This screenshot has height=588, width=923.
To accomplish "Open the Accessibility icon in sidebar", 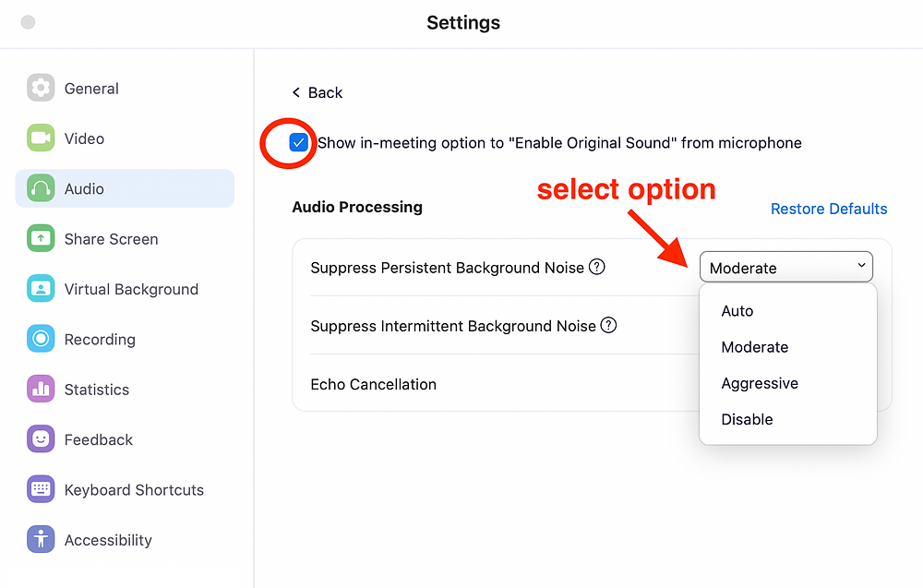I will point(41,540).
